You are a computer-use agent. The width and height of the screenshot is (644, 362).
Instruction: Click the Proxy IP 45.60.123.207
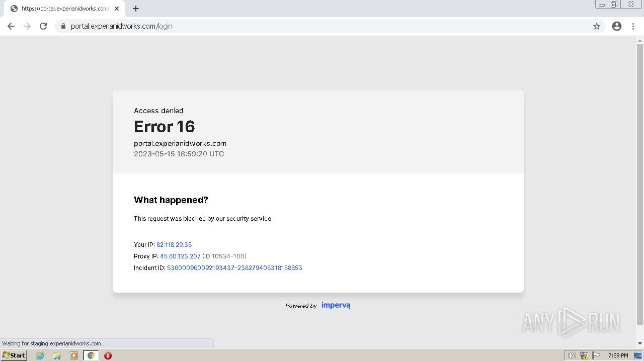180,256
